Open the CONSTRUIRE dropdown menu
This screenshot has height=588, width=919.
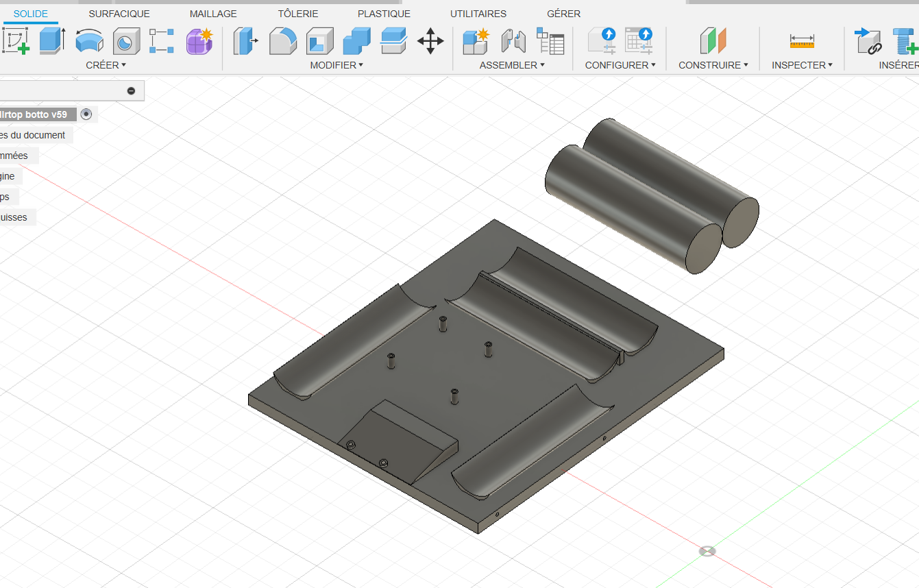[713, 65]
